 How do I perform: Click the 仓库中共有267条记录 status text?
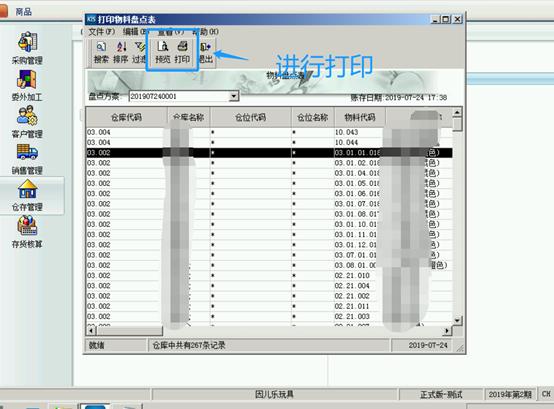[x=189, y=345]
